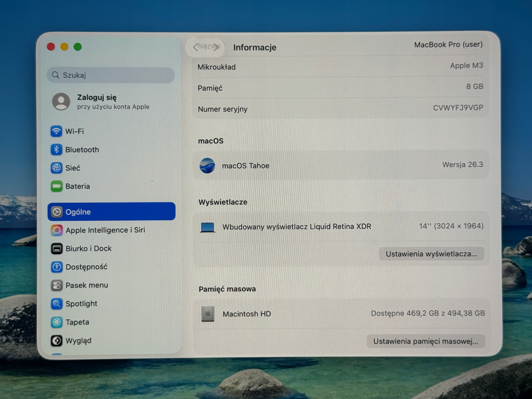This screenshot has width=532, height=399.
Task: Select Biurko i Dock icon
Action: pos(57,249)
